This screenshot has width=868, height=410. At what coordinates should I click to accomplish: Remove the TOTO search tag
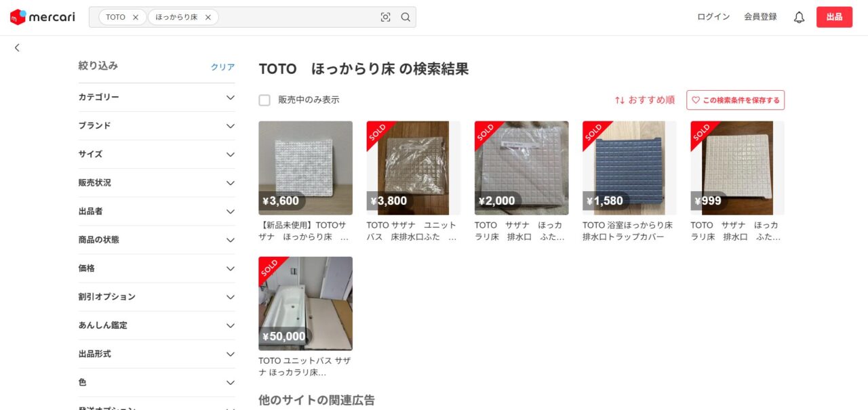point(136,17)
